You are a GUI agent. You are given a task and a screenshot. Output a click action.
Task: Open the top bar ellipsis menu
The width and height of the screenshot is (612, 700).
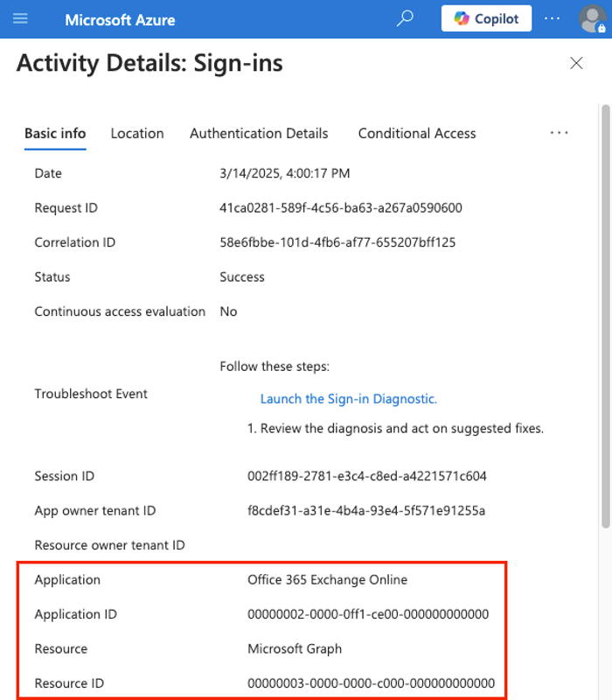coord(552,18)
